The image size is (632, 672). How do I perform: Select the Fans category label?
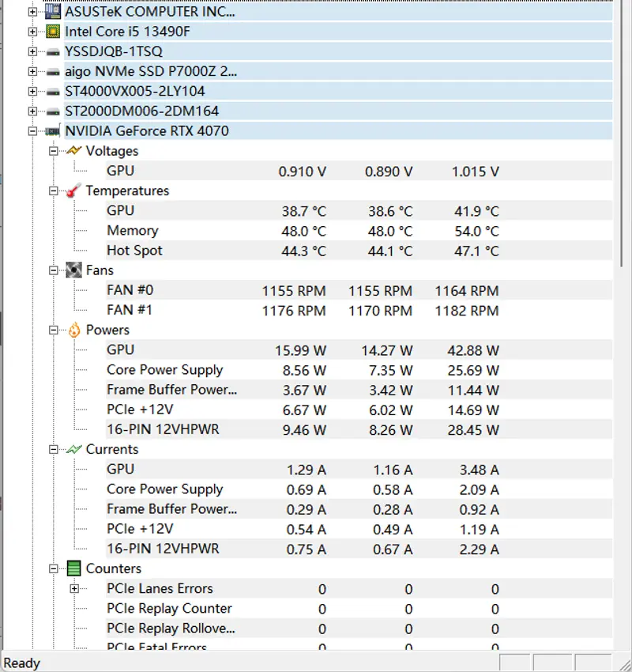[x=100, y=270]
